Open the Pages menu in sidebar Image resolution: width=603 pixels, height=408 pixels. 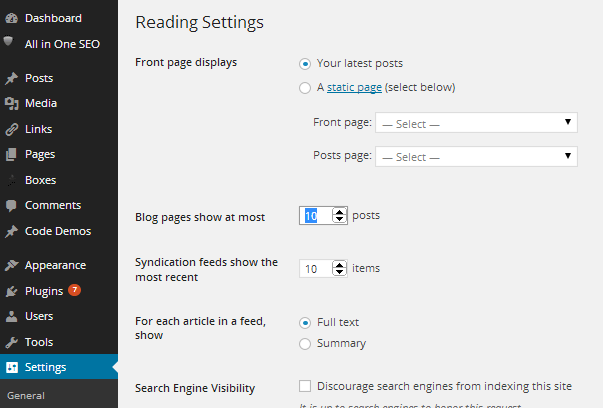[40, 154]
